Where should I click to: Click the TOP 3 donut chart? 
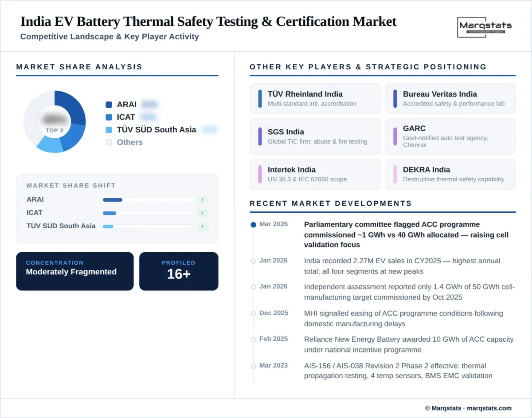[55, 122]
